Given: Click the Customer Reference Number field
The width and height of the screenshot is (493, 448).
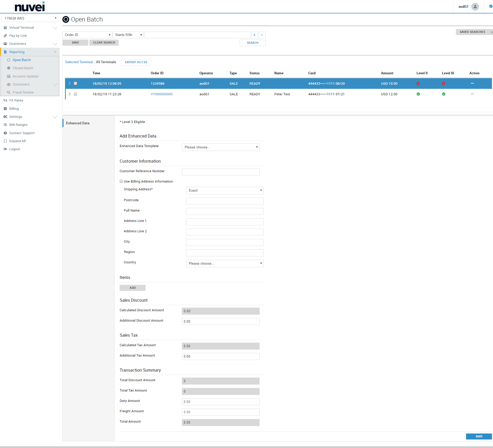Looking at the screenshot, I should click(220, 172).
